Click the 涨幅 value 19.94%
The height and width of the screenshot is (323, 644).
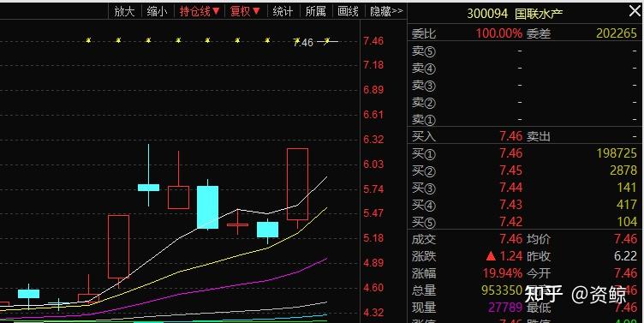(x=503, y=273)
